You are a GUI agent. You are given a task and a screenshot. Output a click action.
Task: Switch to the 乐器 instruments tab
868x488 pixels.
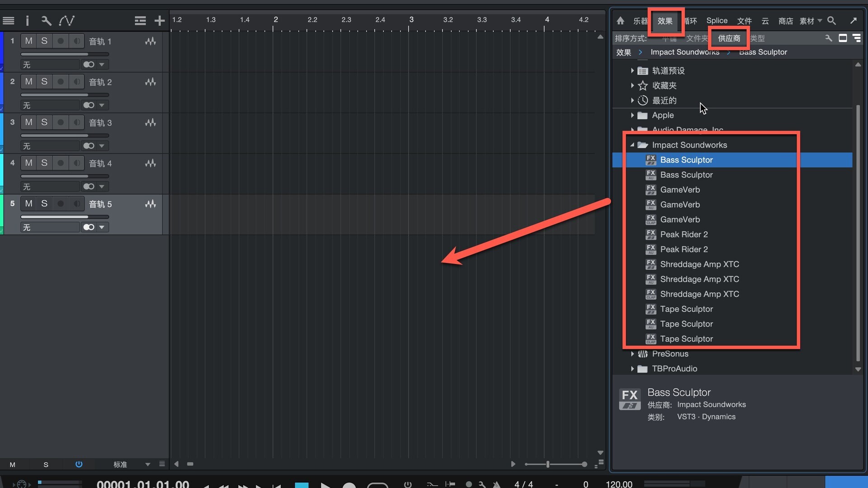pyautogui.click(x=640, y=21)
